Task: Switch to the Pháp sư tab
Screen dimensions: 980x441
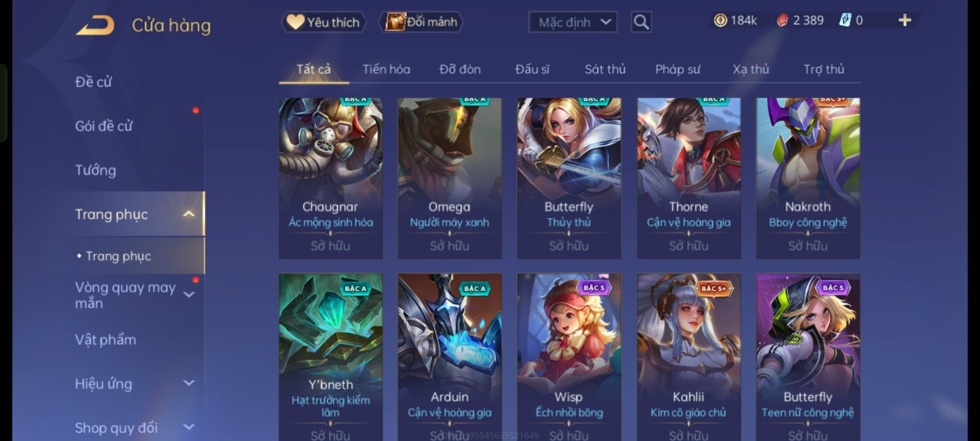Action: (x=678, y=69)
